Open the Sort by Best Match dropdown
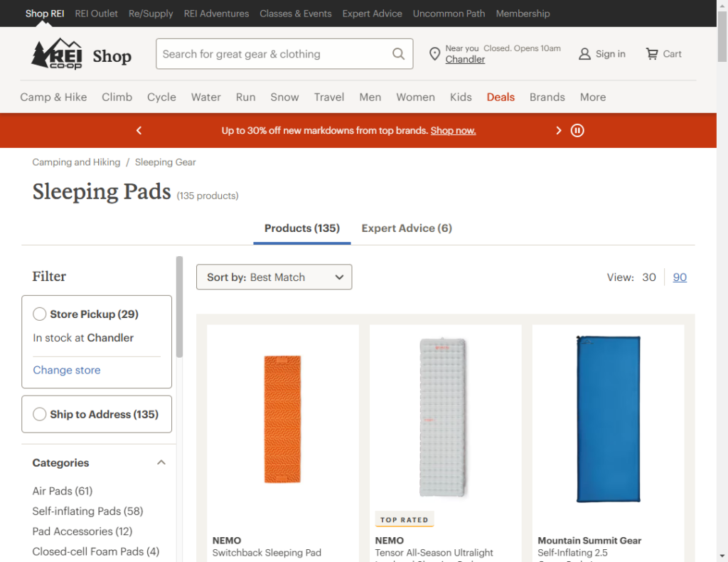This screenshot has height=562, width=728. (x=274, y=277)
